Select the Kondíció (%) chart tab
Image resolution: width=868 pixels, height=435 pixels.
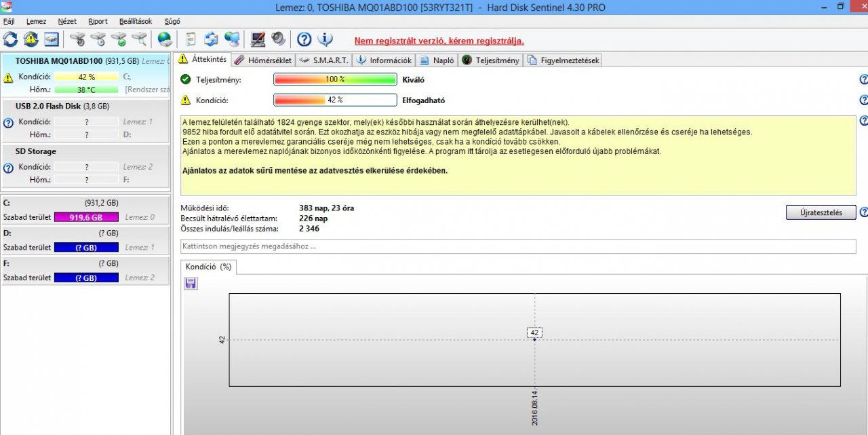[x=209, y=267]
